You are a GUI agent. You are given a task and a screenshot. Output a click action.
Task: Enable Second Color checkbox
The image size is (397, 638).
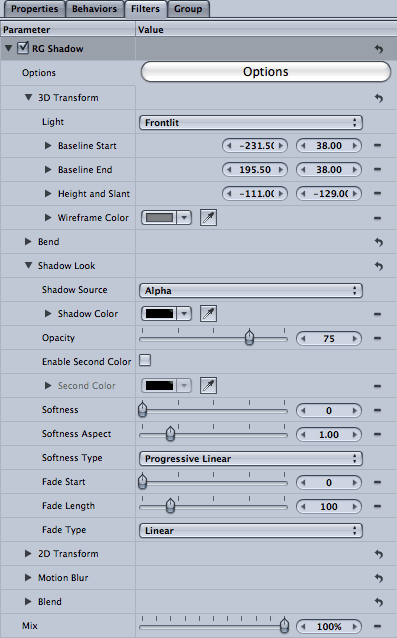click(x=145, y=360)
